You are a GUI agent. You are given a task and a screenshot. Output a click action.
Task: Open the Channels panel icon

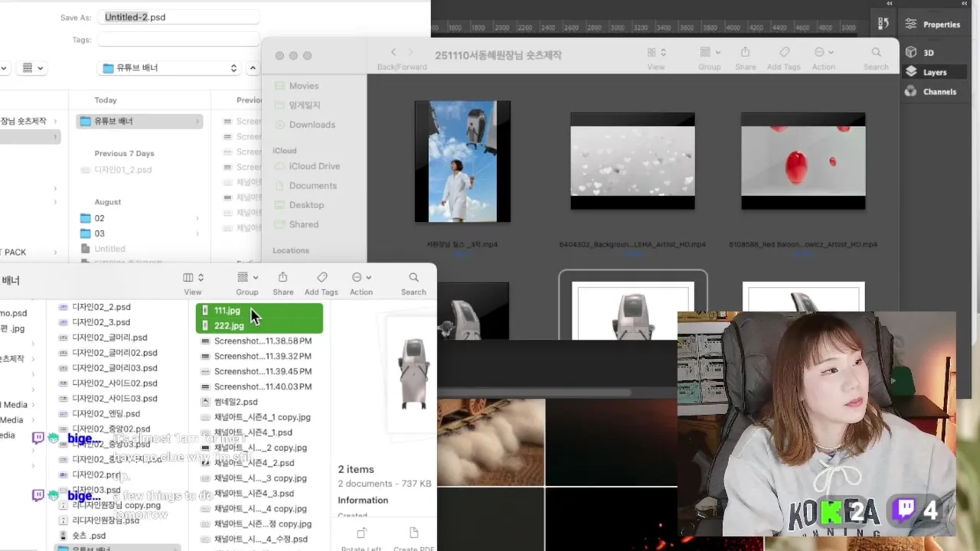pyautogui.click(x=910, y=91)
